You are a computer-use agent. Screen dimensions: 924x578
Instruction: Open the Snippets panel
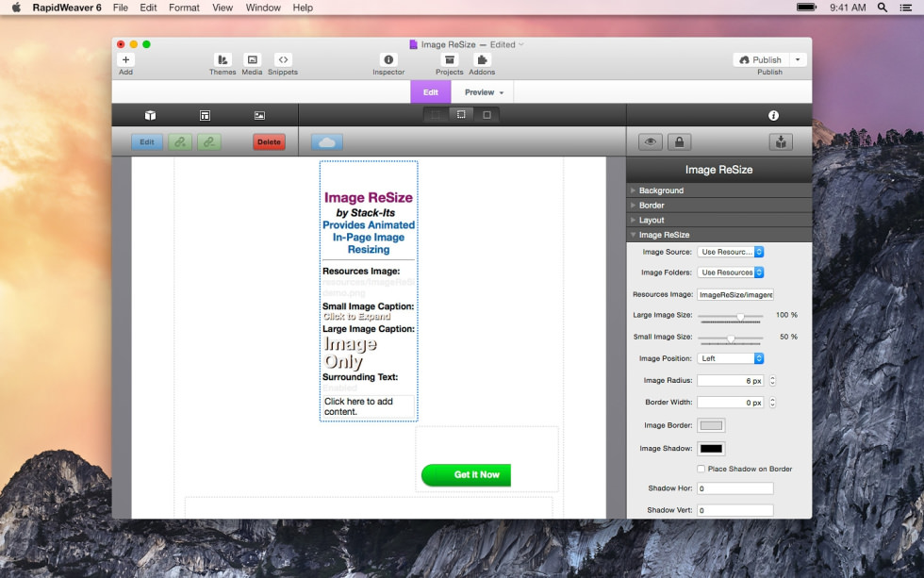click(283, 59)
